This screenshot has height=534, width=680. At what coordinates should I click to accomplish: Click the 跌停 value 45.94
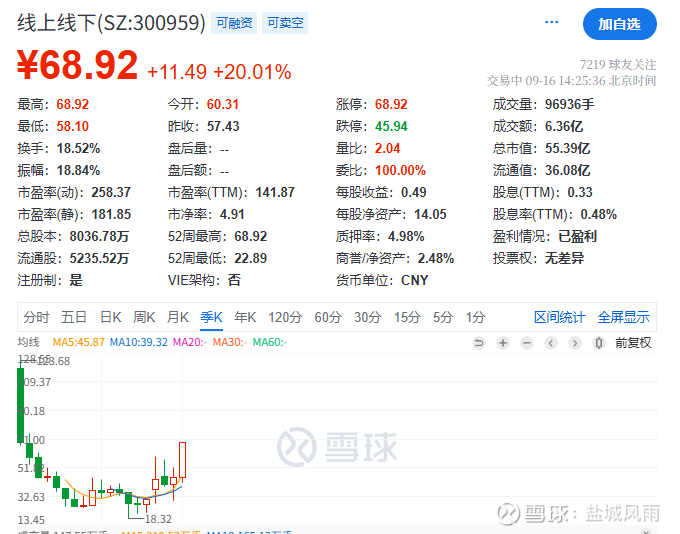tap(391, 126)
